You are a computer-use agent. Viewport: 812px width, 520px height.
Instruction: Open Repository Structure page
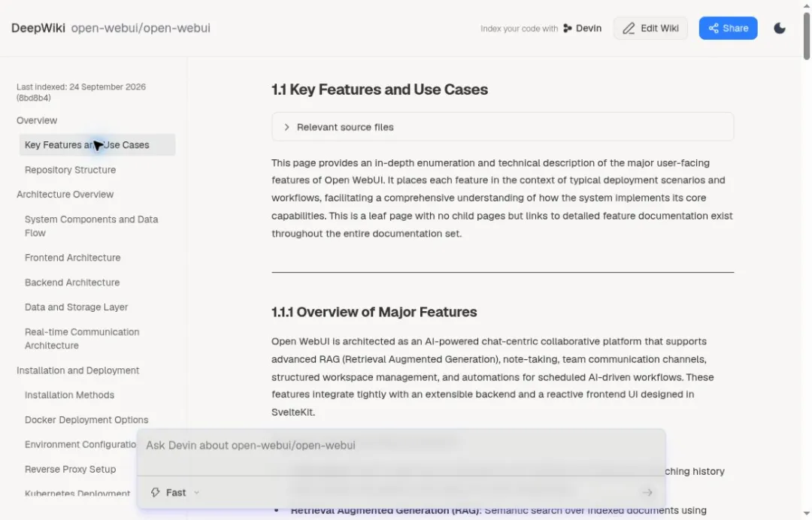click(71, 170)
